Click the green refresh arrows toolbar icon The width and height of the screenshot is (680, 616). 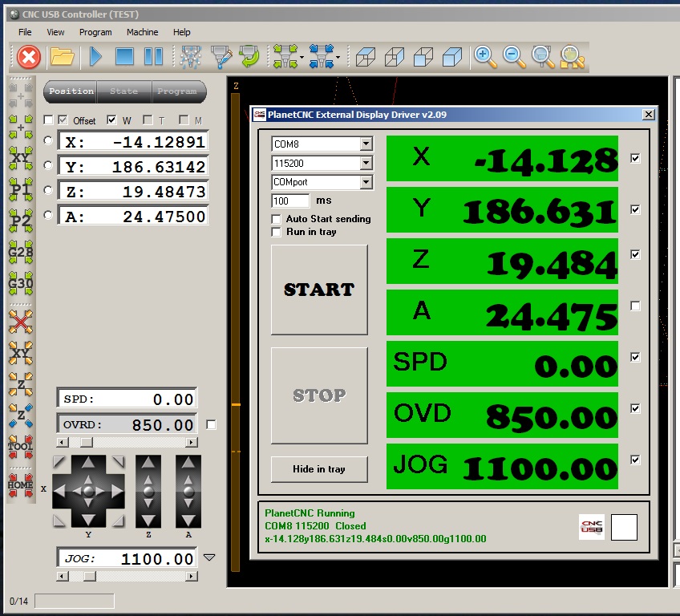[249, 57]
